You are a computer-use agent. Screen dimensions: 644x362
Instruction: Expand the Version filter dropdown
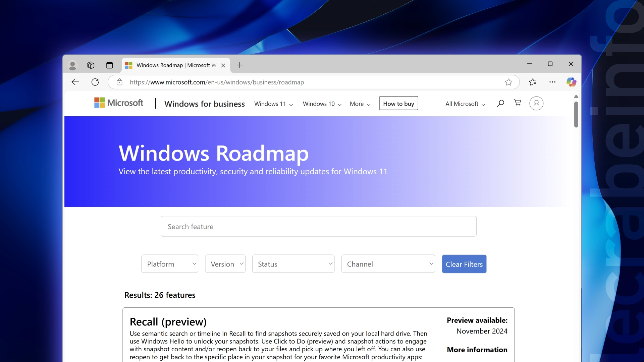225,264
